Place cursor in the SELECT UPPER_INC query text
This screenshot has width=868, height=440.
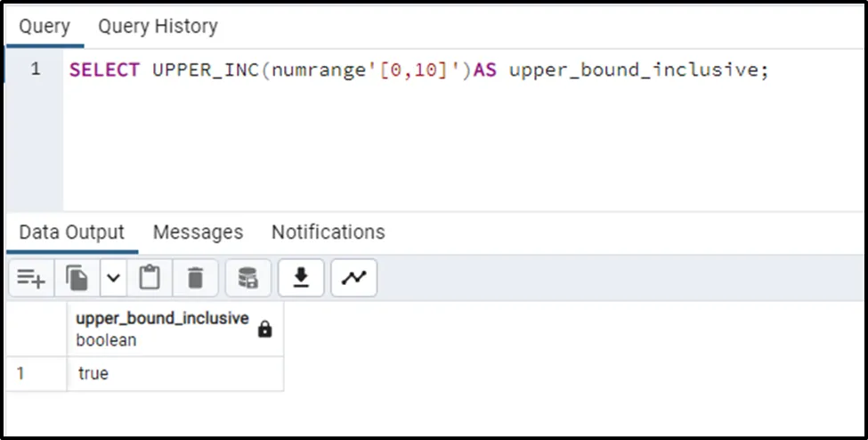(x=418, y=70)
